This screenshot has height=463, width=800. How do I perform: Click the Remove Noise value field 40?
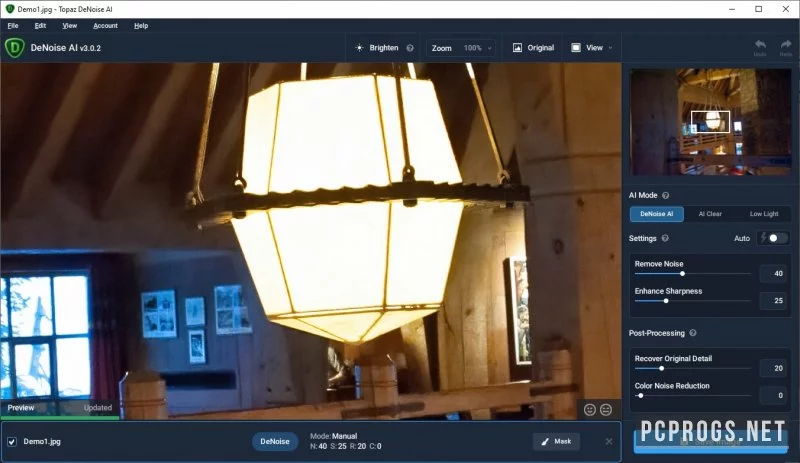[x=772, y=274]
